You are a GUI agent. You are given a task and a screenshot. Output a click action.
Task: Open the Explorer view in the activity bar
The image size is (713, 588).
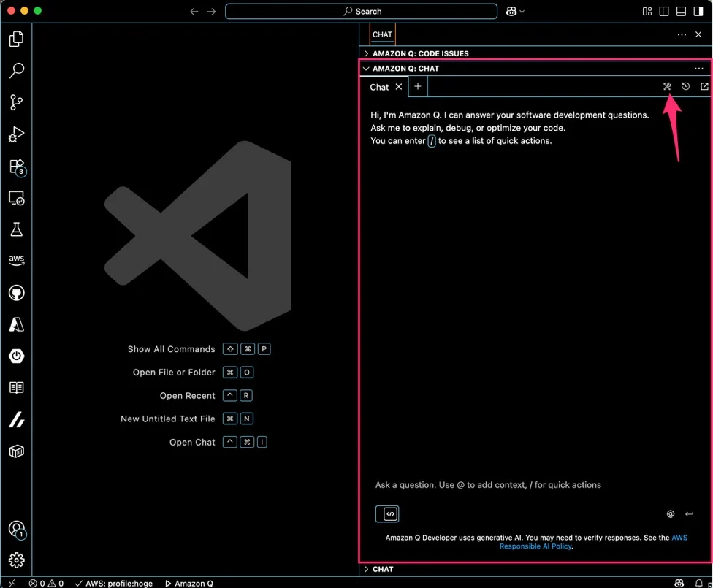pyautogui.click(x=16, y=39)
